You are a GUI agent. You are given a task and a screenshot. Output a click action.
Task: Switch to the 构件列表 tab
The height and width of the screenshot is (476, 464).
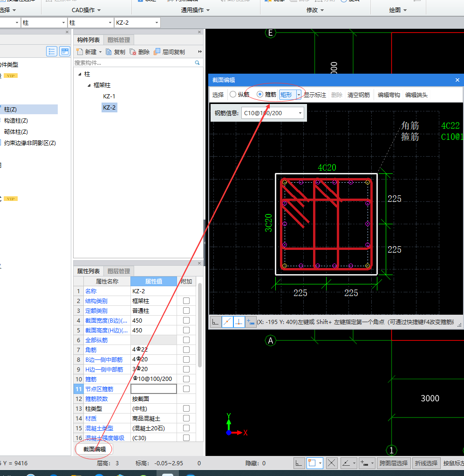(x=88, y=40)
